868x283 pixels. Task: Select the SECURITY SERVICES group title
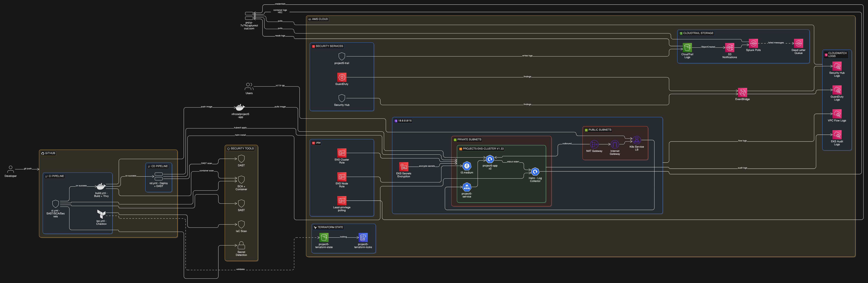[x=329, y=46]
